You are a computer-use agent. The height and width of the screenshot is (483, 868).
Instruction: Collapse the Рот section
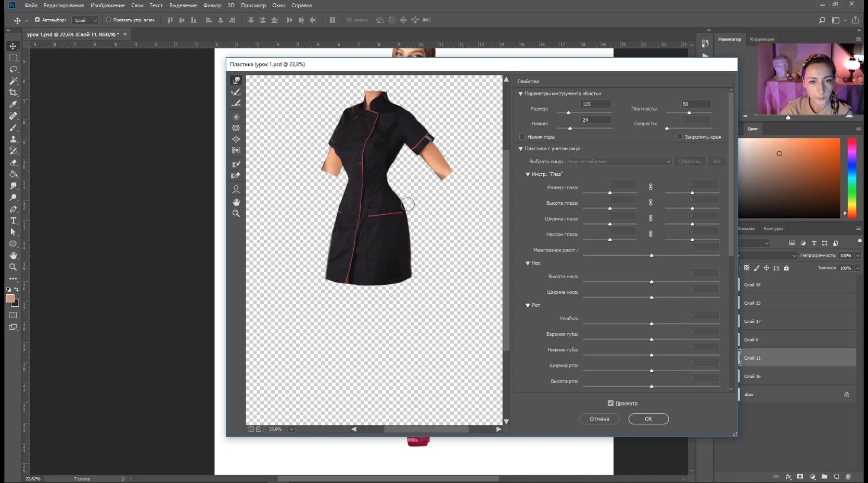coord(528,305)
